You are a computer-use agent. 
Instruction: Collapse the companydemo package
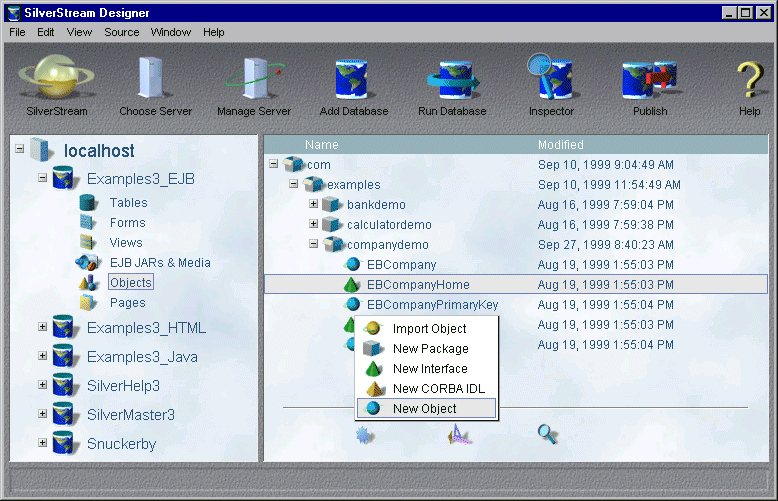point(313,244)
